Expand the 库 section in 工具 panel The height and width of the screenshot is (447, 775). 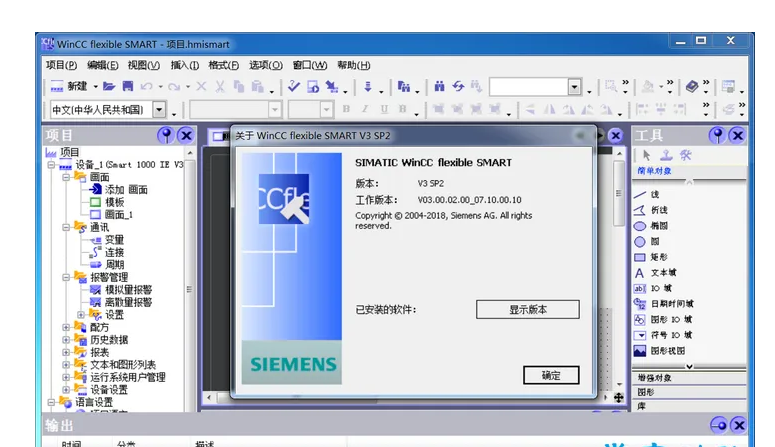pos(689,406)
